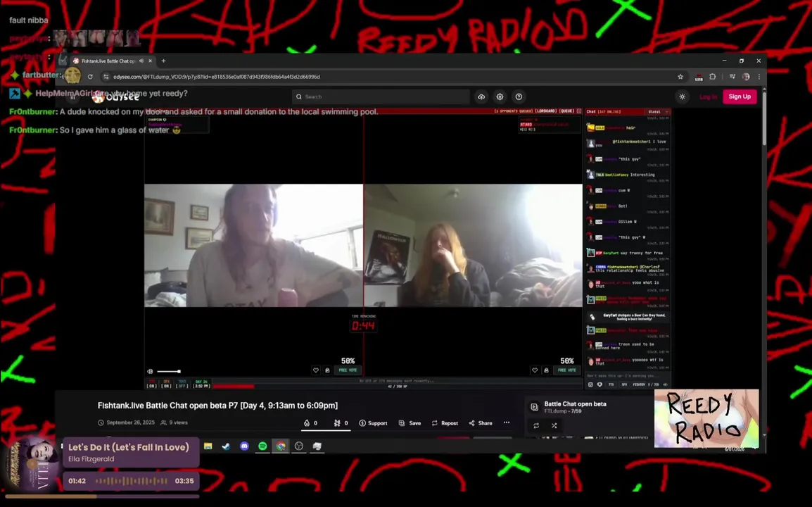
Task: Reload the page in Chrome
Action: 90,77
